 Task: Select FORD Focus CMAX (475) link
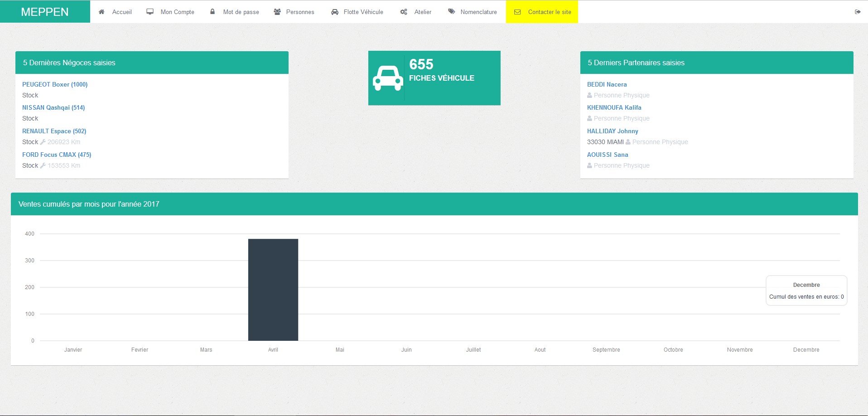(57, 155)
